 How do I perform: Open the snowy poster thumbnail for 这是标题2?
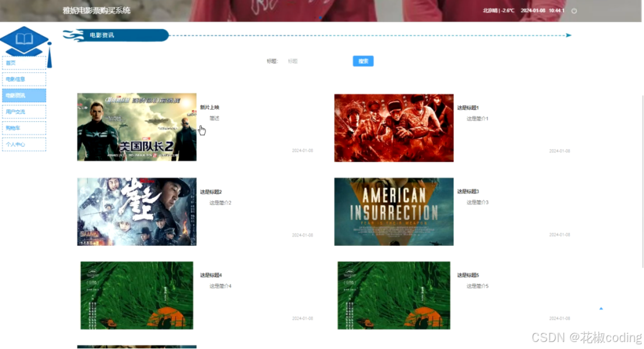pos(137,212)
